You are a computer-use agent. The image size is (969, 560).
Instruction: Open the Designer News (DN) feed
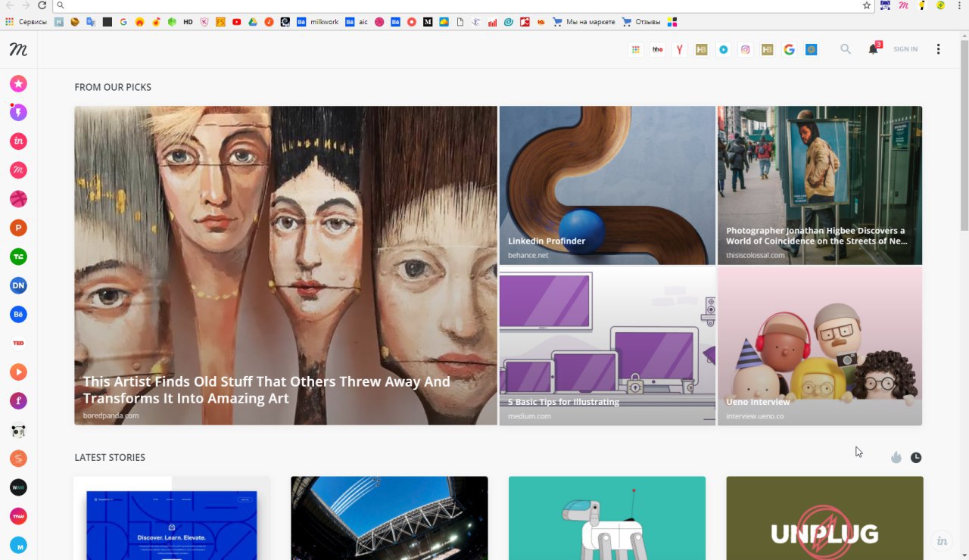coord(18,285)
